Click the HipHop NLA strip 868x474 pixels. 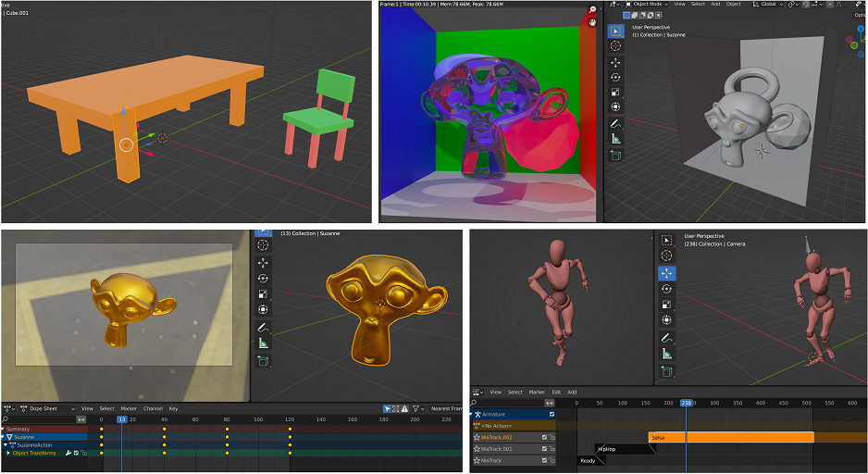(626, 449)
